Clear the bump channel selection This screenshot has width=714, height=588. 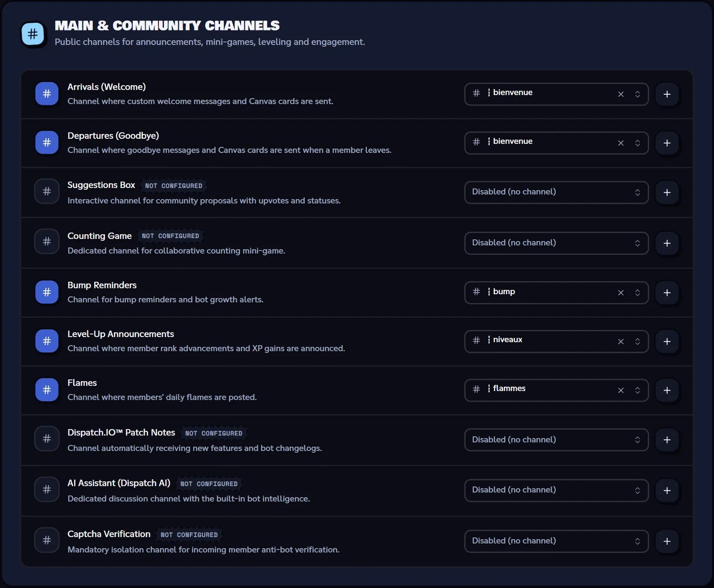pyautogui.click(x=621, y=292)
